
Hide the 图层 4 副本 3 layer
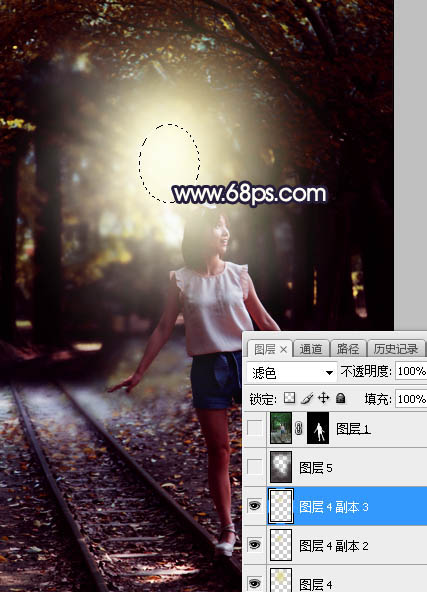[255, 506]
